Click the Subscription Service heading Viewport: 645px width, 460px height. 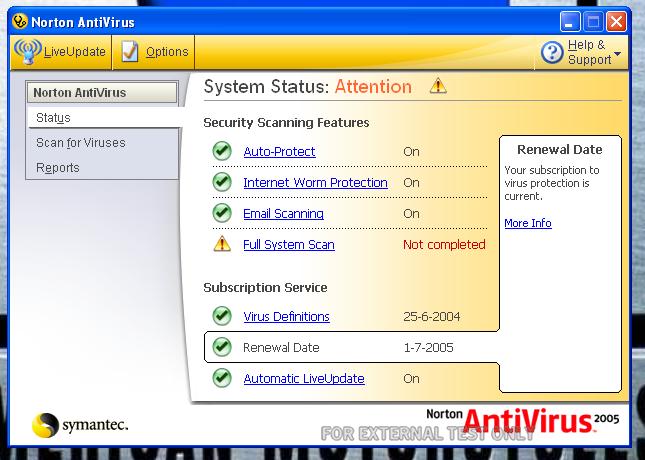pyautogui.click(x=265, y=288)
